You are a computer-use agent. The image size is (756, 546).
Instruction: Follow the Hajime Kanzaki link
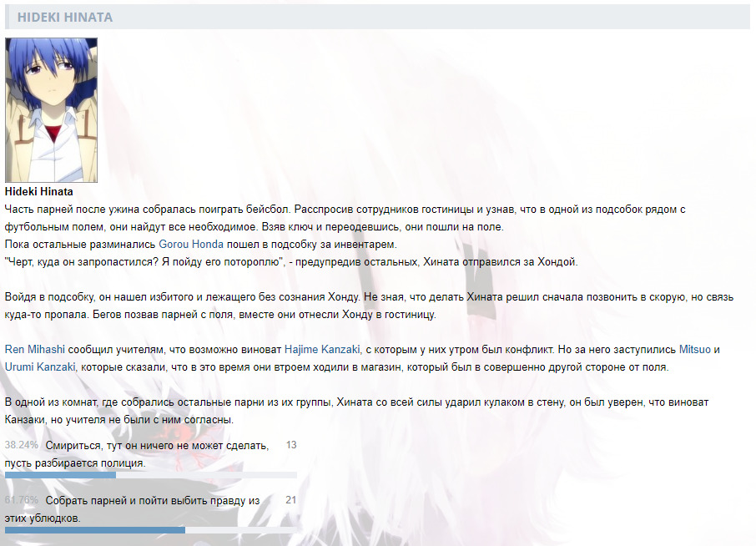(x=322, y=351)
